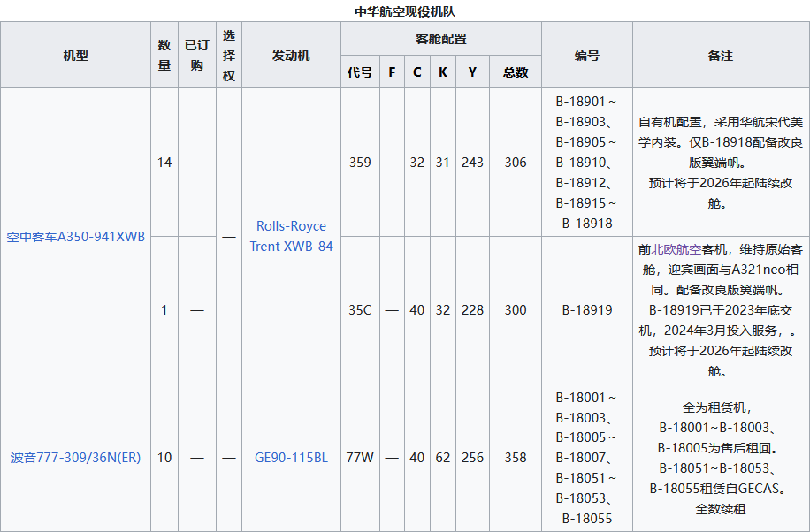Follow the 北欧航空 link in the remarks
This screenshot has width=810, height=532.
pyautogui.click(x=676, y=249)
